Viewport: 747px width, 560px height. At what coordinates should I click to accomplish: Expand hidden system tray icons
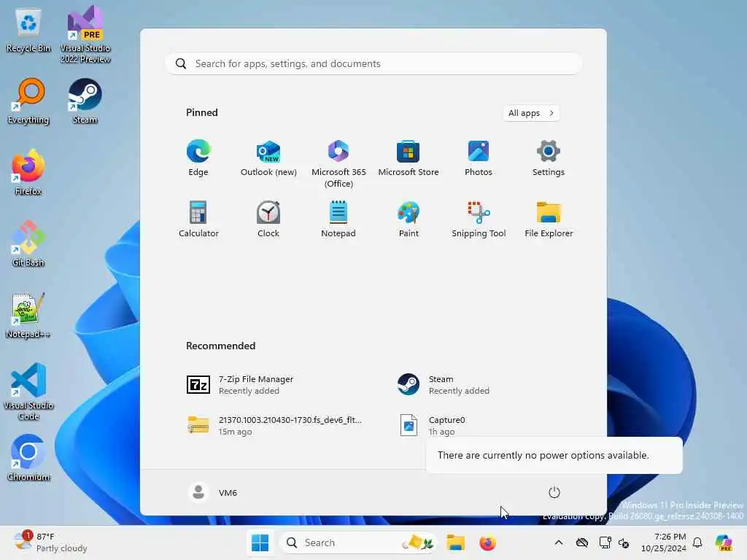(559, 542)
